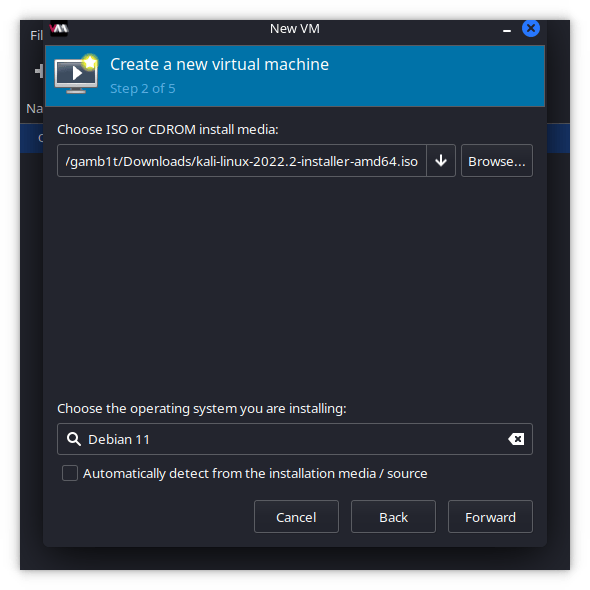Image resolution: width=590 pixels, height=590 pixels.
Task: Go Back to the previous step
Action: (x=393, y=517)
